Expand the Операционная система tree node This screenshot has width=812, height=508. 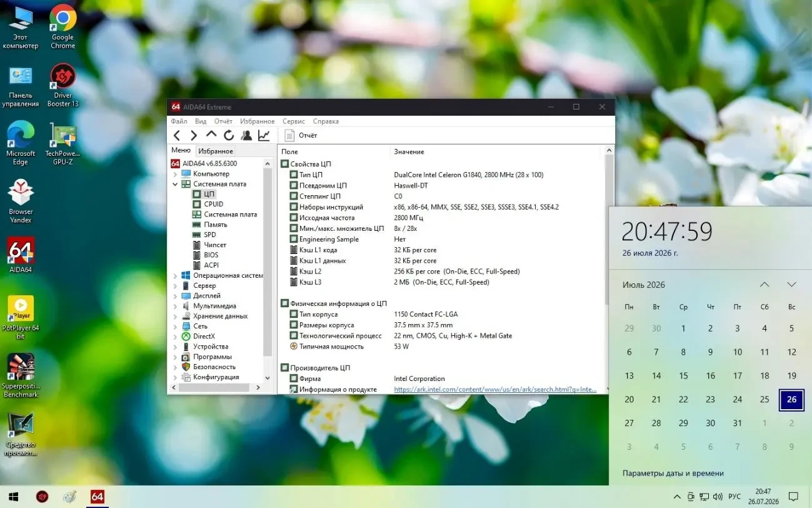175,275
